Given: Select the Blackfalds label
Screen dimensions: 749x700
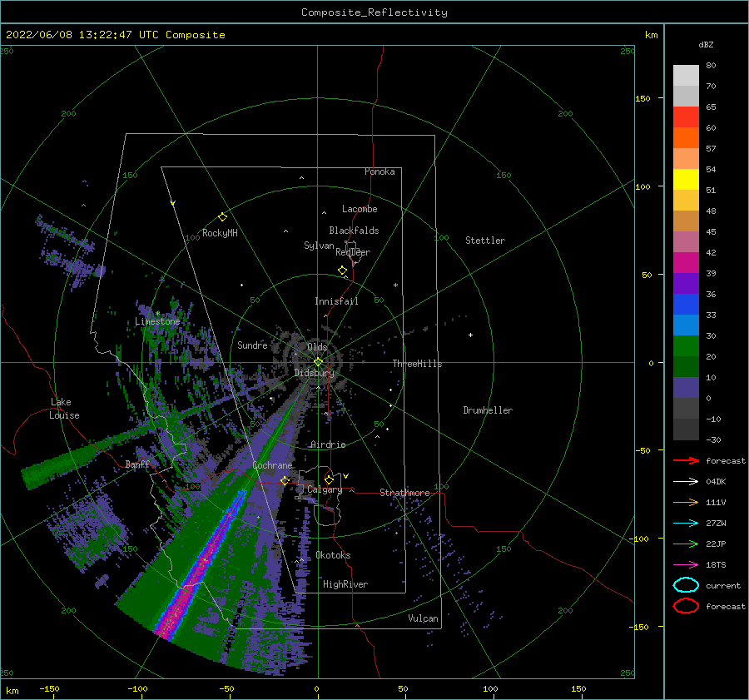Looking at the screenshot, I should coord(354,231).
